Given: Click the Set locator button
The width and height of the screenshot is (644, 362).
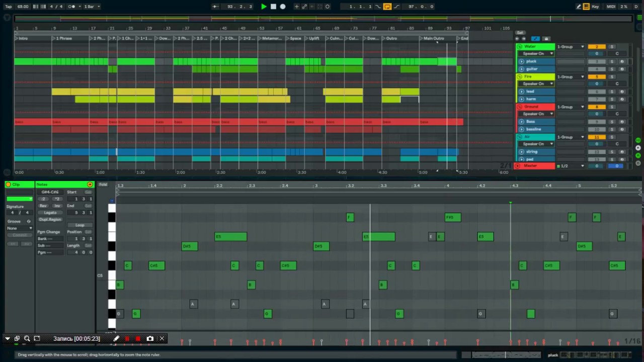Looking at the screenshot, I should tap(520, 33).
